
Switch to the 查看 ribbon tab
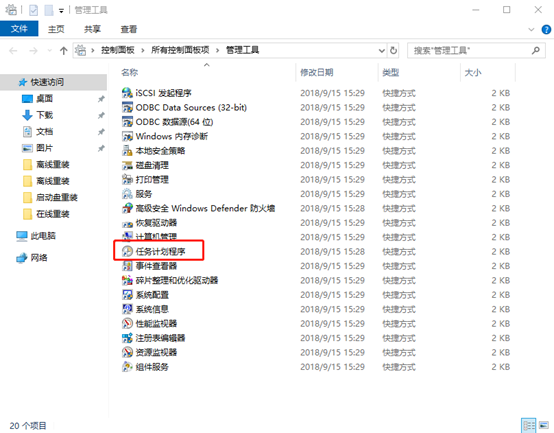tap(129, 29)
